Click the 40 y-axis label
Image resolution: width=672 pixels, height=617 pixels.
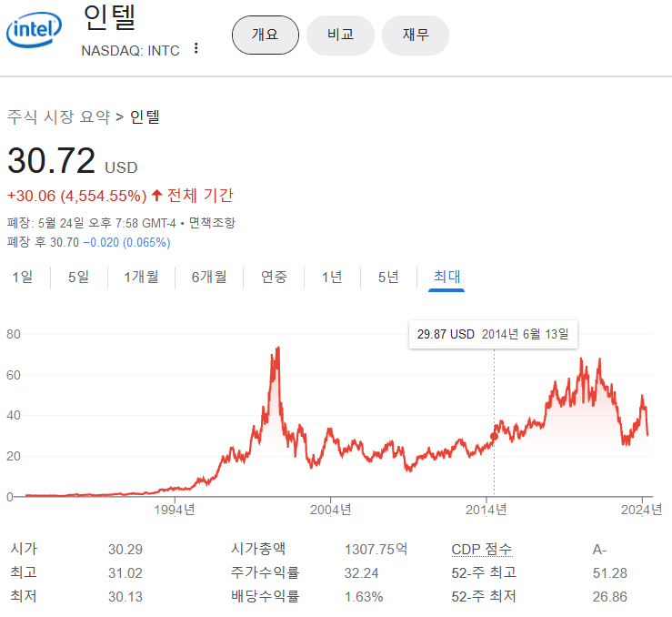[14, 416]
